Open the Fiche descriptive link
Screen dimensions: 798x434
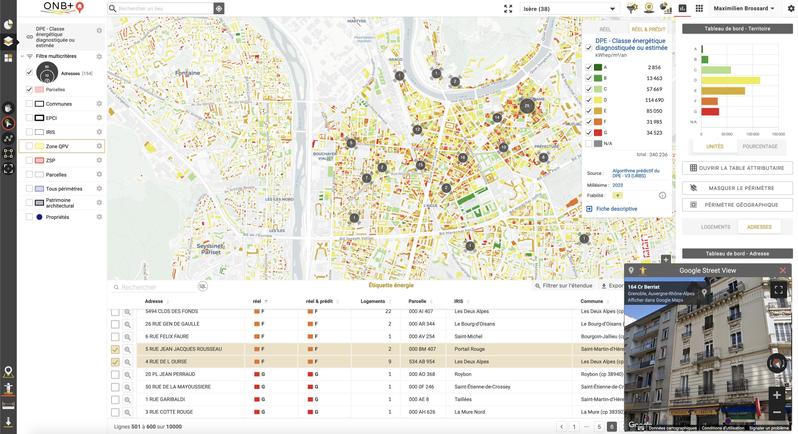[x=616, y=209]
